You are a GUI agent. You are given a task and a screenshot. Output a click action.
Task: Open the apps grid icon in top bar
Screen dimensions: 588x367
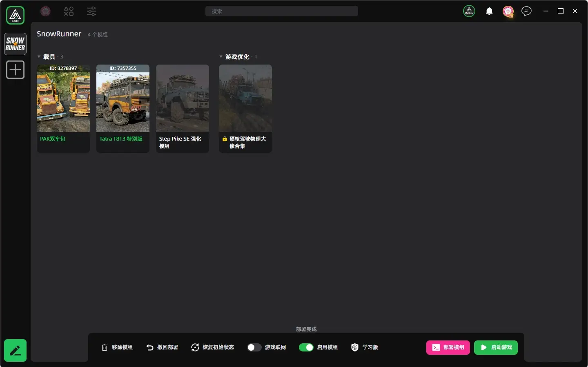(x=69, y=11)
